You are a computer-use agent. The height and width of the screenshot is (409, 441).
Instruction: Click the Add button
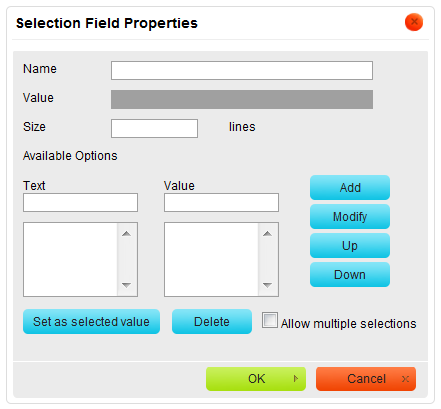pyautogui.click(x=350, y=188)
